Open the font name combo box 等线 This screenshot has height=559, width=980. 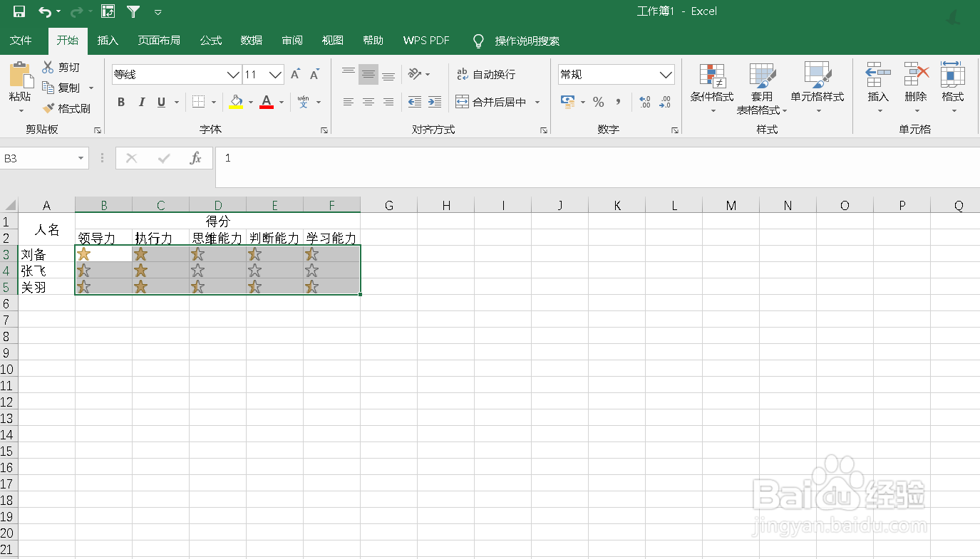coord(177,74)
